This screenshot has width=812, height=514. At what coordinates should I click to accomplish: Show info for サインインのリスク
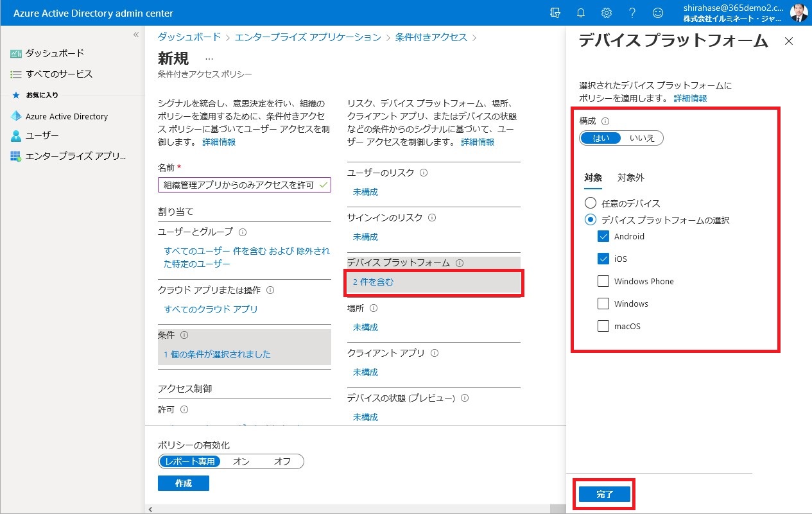[x=432, y=218]
